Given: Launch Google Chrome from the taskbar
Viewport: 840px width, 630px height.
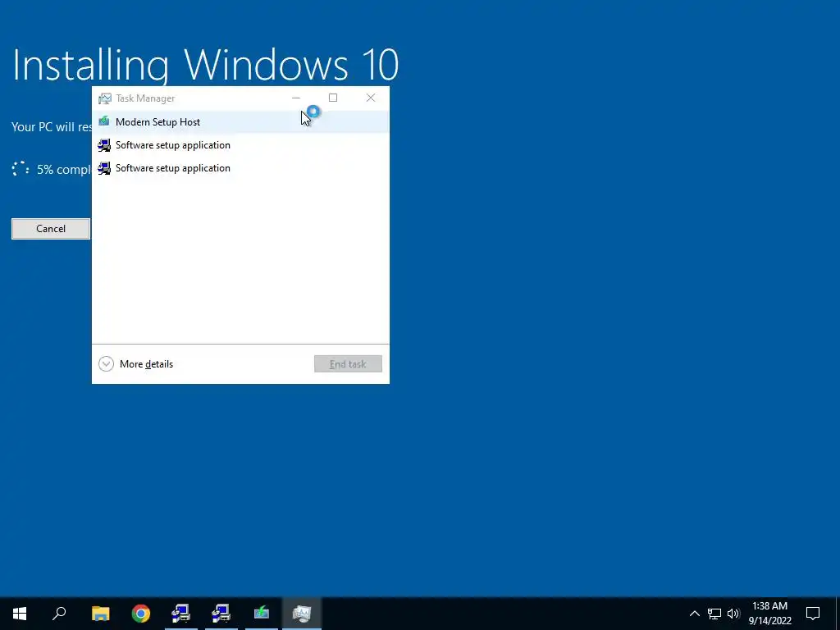Looking at the screenshot, I should (x=141, y=614).
